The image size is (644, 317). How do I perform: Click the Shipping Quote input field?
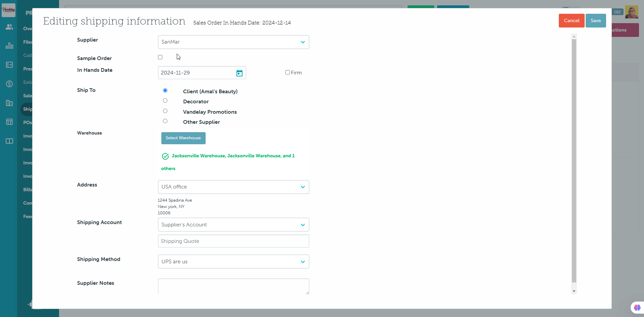point(233,241)
